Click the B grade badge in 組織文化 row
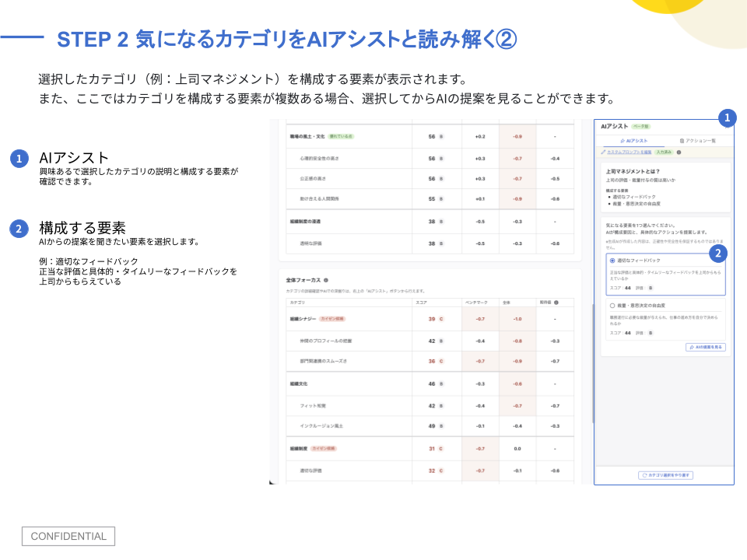This screenshot has height=560, width=747. (441, 384)
